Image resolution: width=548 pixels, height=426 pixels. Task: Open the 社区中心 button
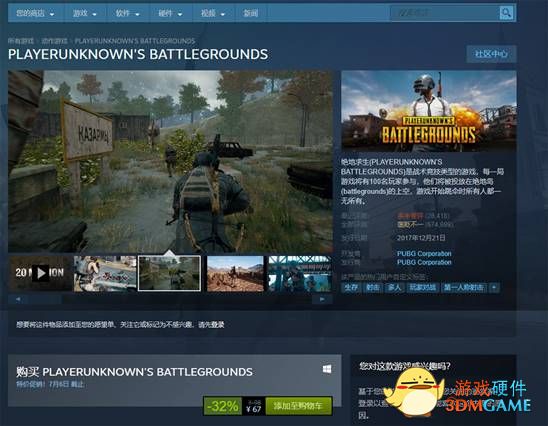pyautogui.click(x=491, y=54)
